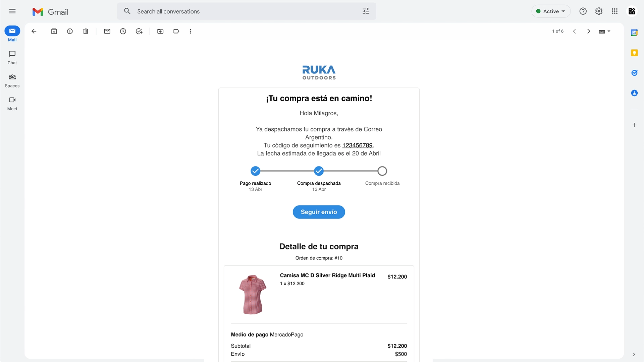Report this email as spam
This screenshot has height=362, width=644.
70,31
